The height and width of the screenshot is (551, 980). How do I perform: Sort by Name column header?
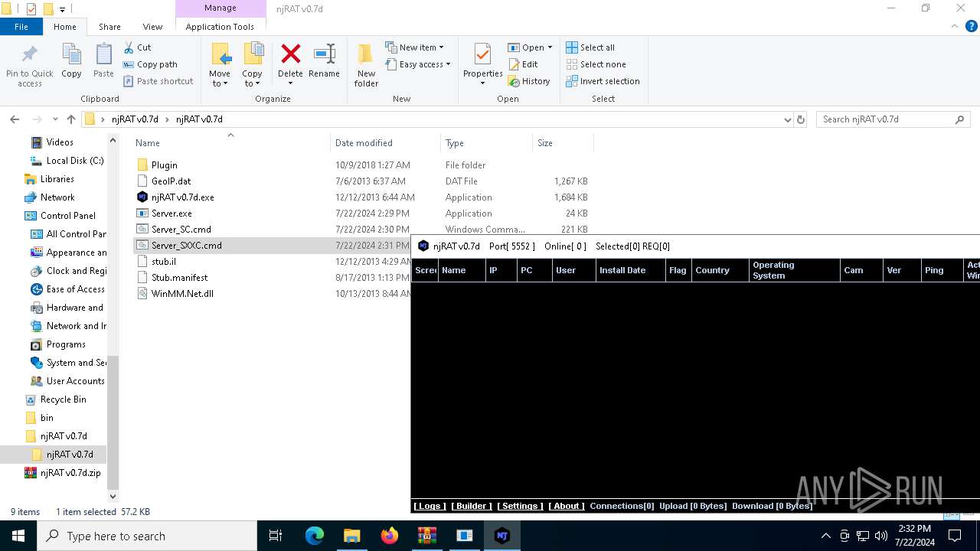pos(230,143)
